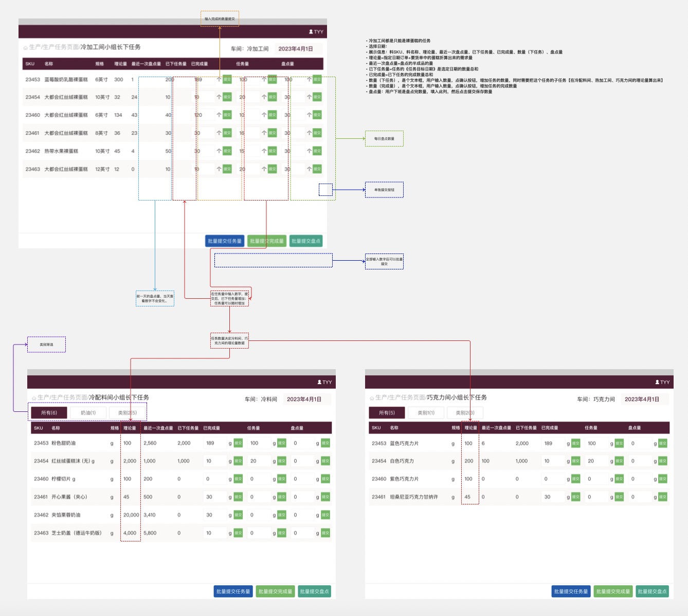Submit 任务量 for 白色巧克力 row

[x=619, y=461]
